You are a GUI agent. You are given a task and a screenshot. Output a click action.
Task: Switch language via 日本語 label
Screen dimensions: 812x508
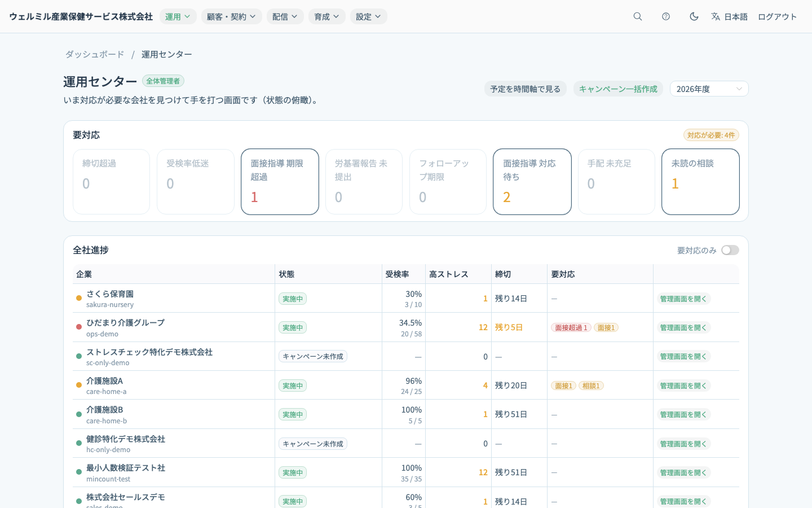736,16
